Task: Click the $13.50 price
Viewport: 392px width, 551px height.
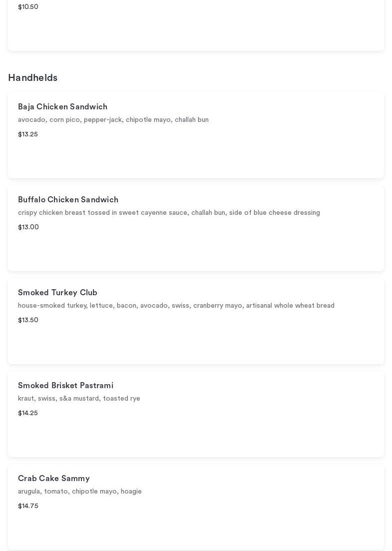Action: pos(28,320)
